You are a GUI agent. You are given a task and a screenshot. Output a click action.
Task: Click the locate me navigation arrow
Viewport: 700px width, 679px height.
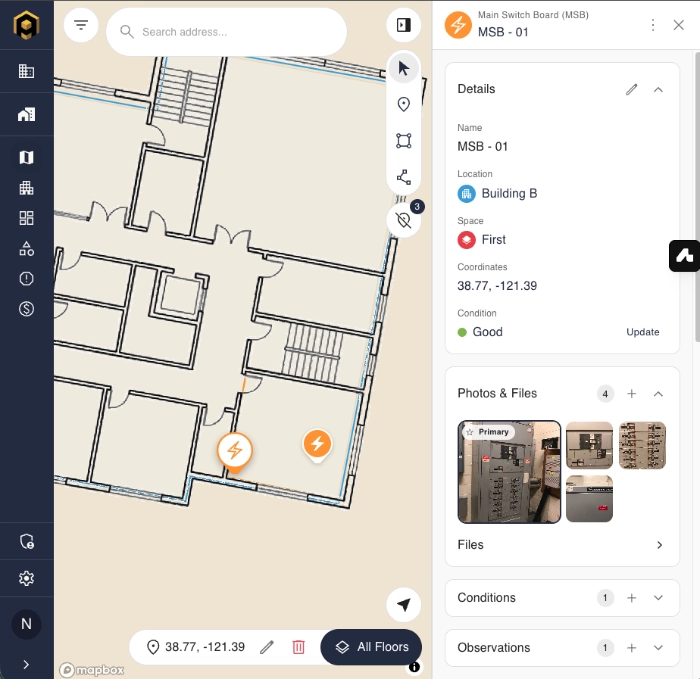(x=404, y=605)
